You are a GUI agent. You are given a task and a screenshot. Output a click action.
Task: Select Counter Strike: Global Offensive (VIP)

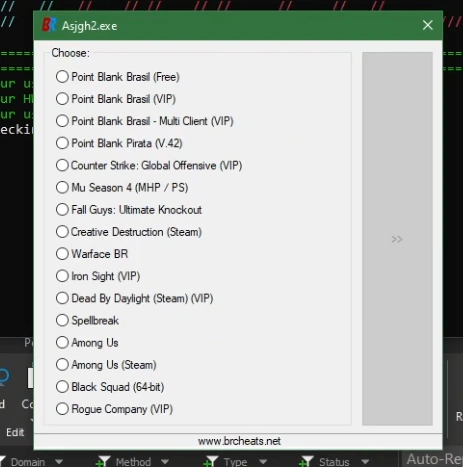click(149, 165)
